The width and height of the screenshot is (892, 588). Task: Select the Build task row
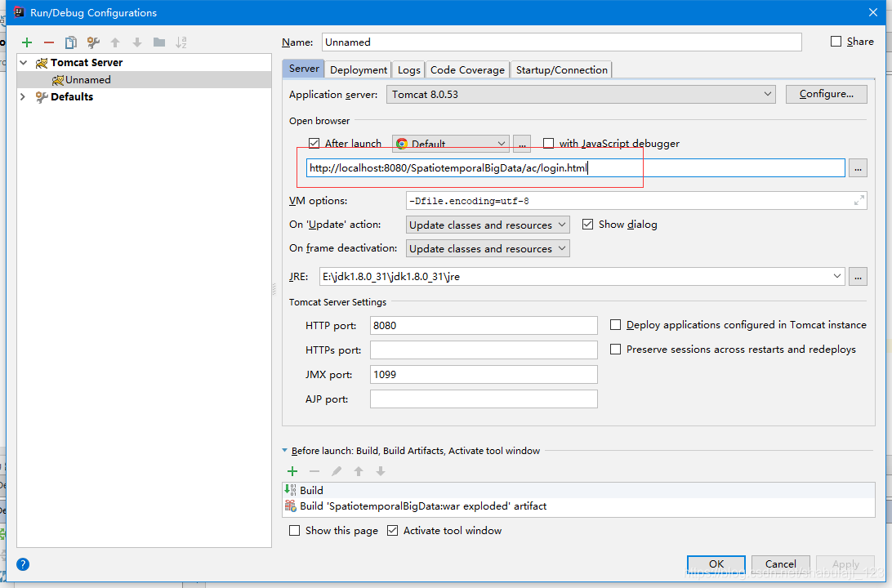tap(578, 490)
